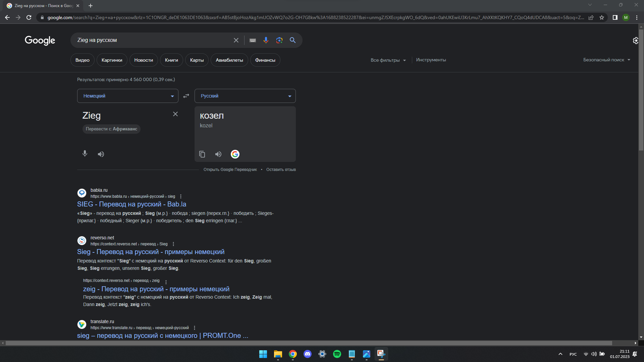Copy the translation козел
This screenshot has width=644, height=362.
pos(202,154)
